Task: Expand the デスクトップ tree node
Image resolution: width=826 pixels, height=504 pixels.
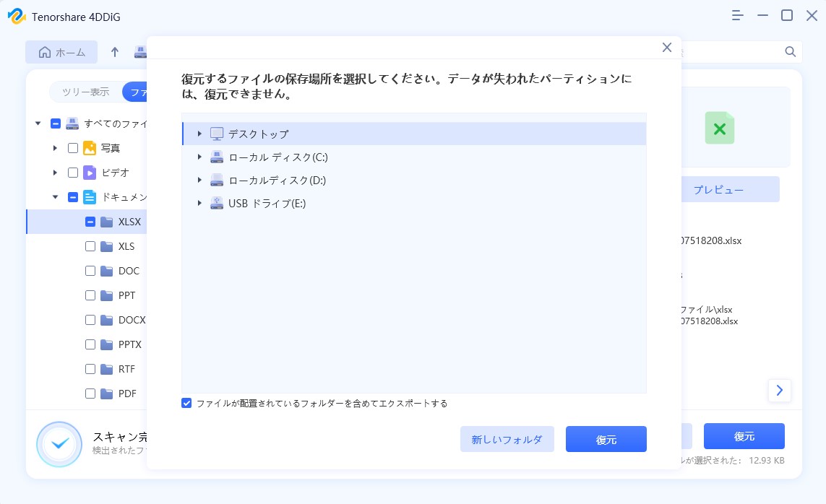Action: pyautogui.click(x=199, y=134)
